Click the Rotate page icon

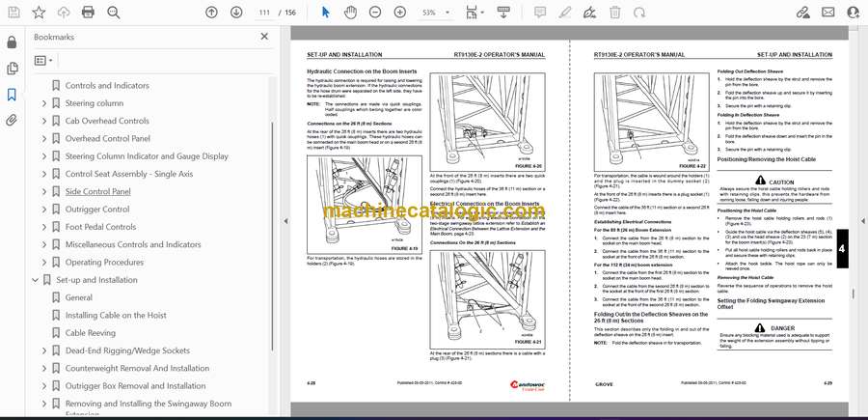[639, 13]
